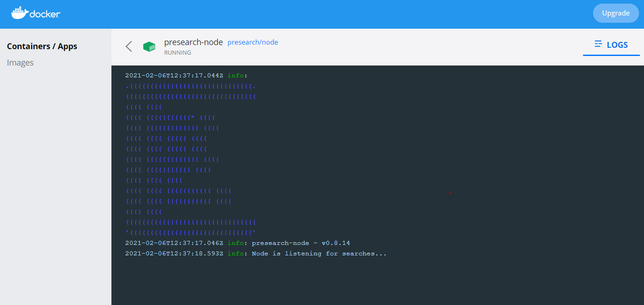This screenshot has width=644, height=305.
Task: Select Containers / Apps in the sidebar
Action: click(x=42, y=46)
